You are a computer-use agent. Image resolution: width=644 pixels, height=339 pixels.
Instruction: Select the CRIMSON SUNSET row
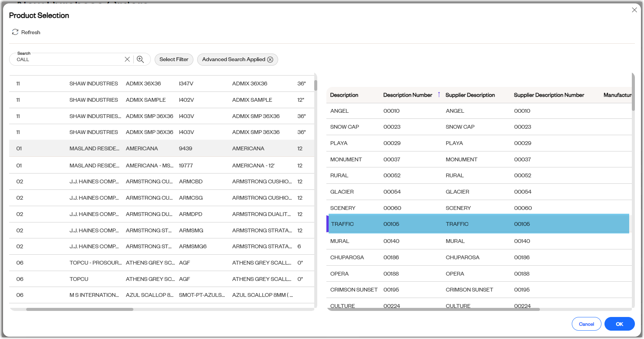pyautogui.click(x=479, y=290)
